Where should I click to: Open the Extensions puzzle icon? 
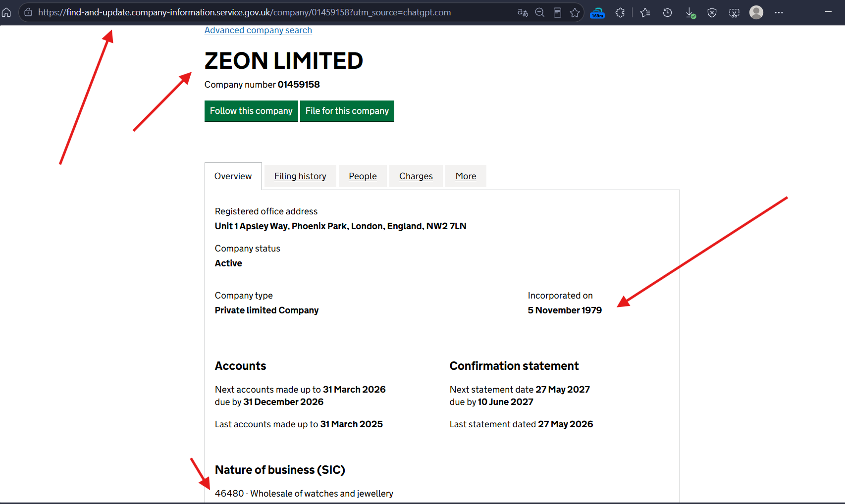(620, 12)
